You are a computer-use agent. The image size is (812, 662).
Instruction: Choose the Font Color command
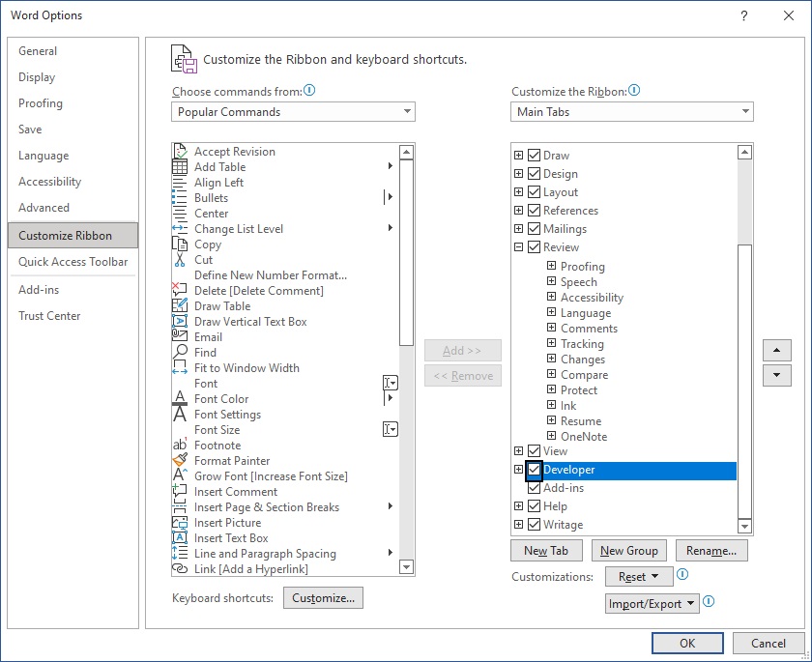222,398
